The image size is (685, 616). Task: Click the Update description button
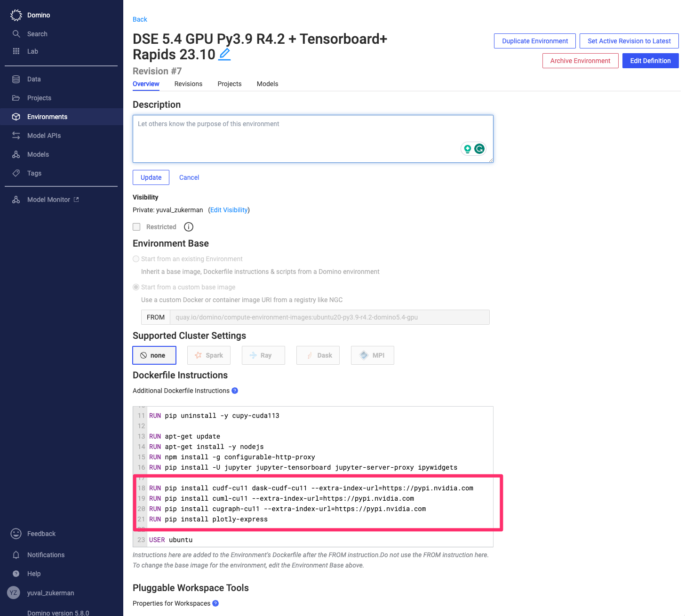[151, 177]
